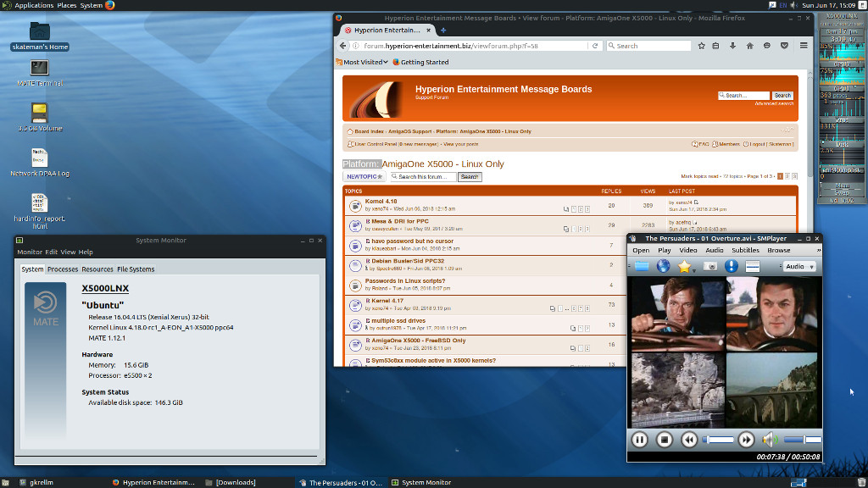Open the SMPlayer Audio menu
The image size is (868, 488).
click(714, 251)
